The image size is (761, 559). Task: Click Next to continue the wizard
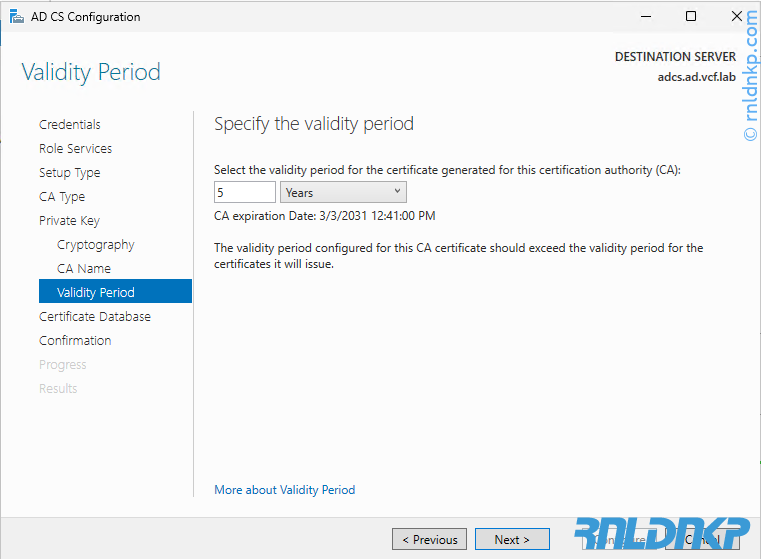pyautogui.click(x=512, y=540)
